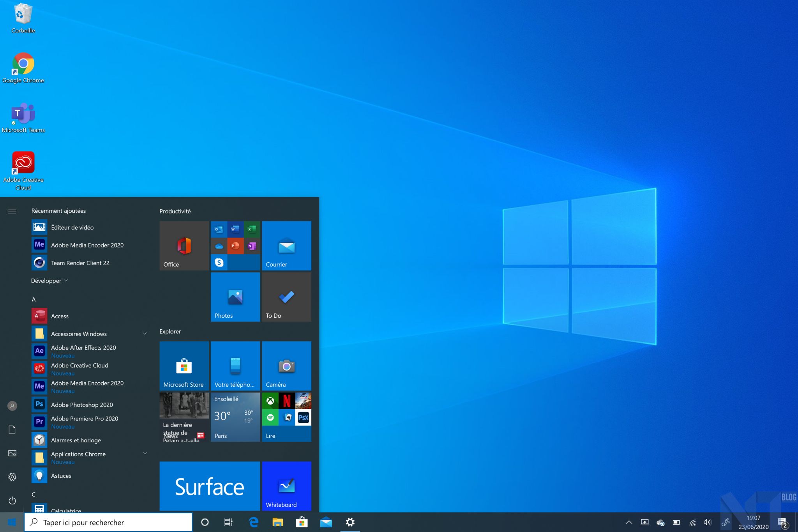Click the Surface tile

209,486
